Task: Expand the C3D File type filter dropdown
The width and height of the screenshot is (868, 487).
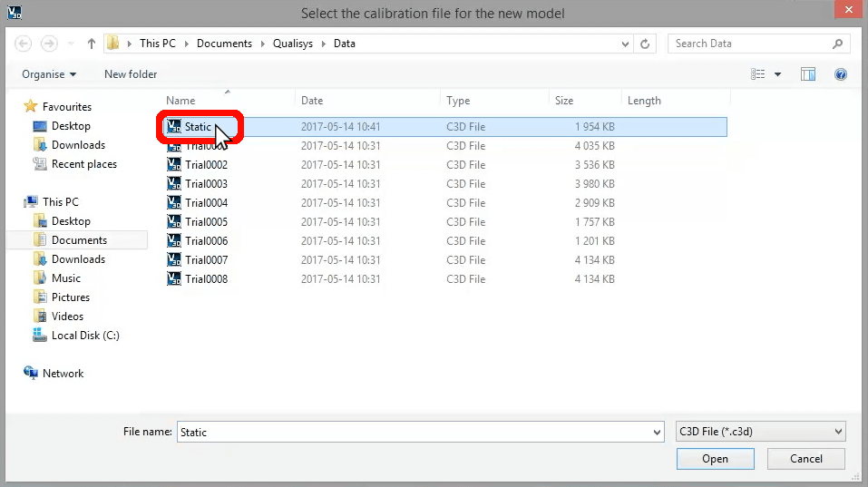Action: tap(837, 433)
